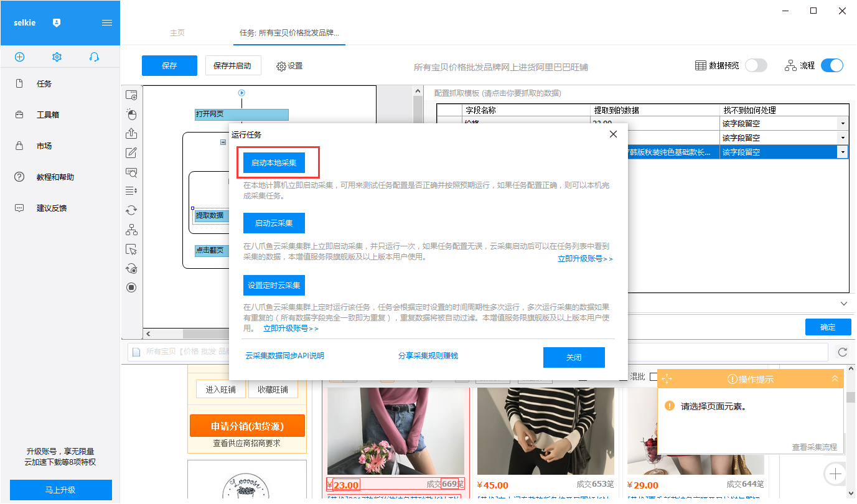
Task: Click the play start node in workflow
Action: [241, 93]
